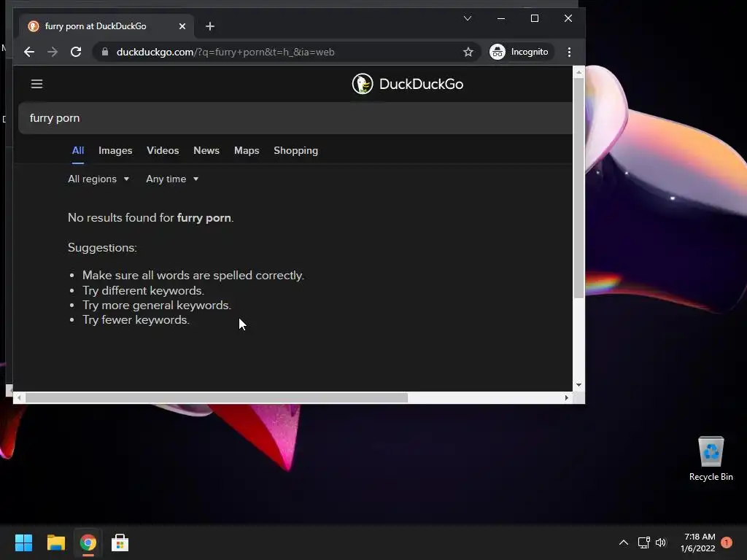Image resolution: width=747 pixels, height=560 pixels.
Task: View site info via the padlock icon
Action: coord(105,52)
